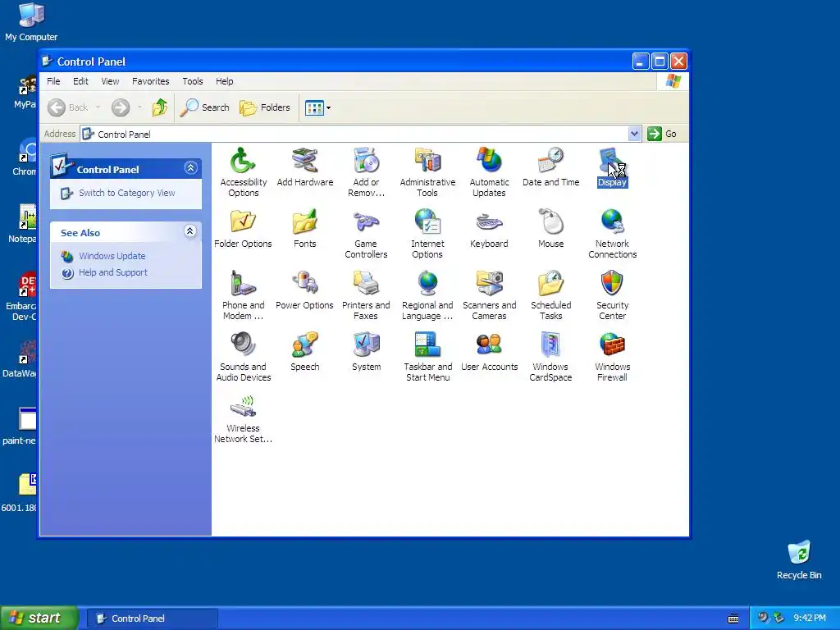Collapse the See Also sidebar section

(189, 231)
